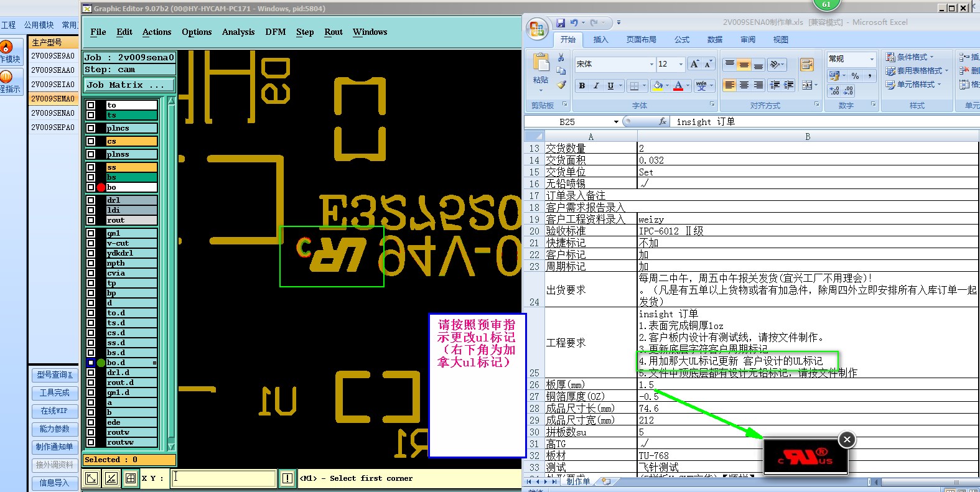Close the UL logo popup image
This screenshot has height=492, width=980.
coord(847,440)
